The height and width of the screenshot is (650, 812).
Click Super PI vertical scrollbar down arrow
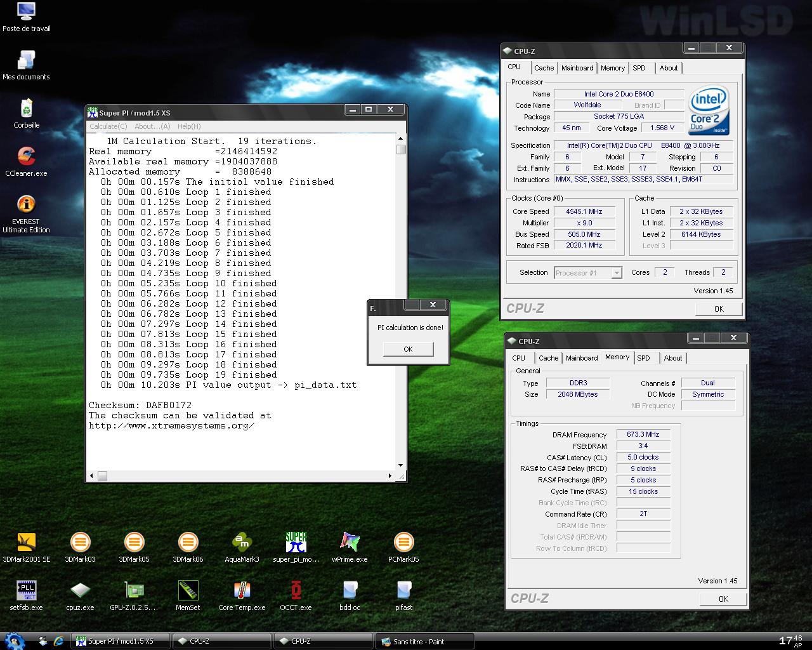[400, 465]
